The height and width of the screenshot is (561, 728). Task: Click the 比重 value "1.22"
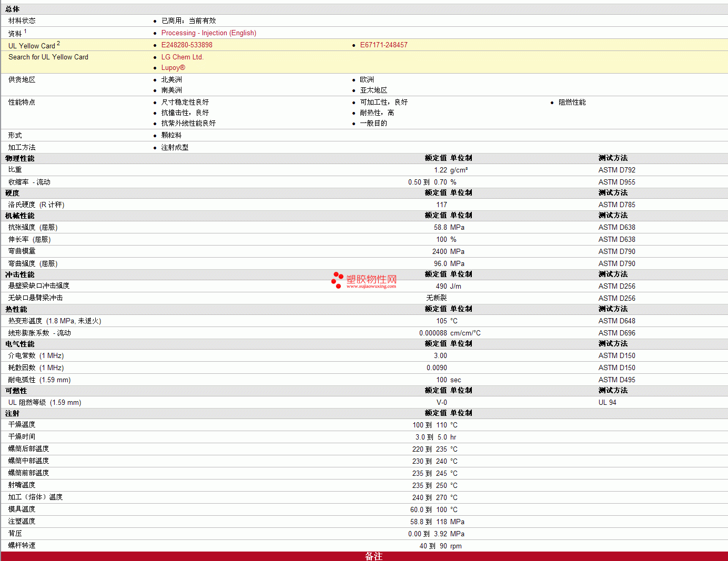tap(441, 170)
